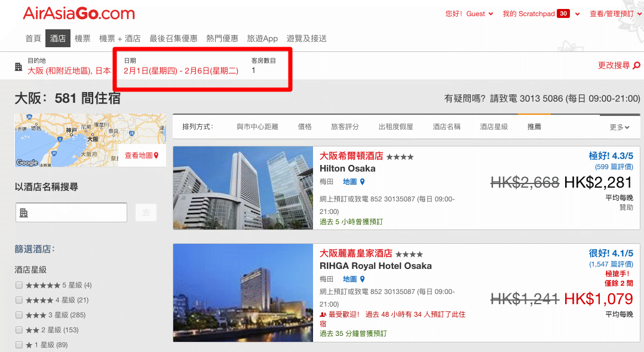644x352 pixels.
Task: Check the 2 星級 (153) filter
Action: coord(19,330)
